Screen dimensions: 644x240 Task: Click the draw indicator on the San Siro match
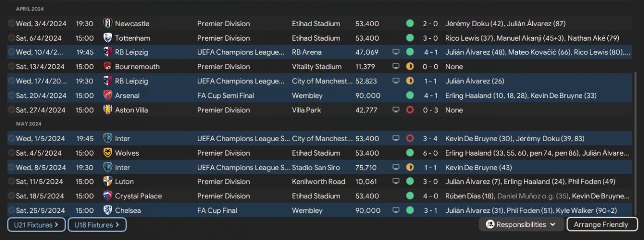pos(410,168)
